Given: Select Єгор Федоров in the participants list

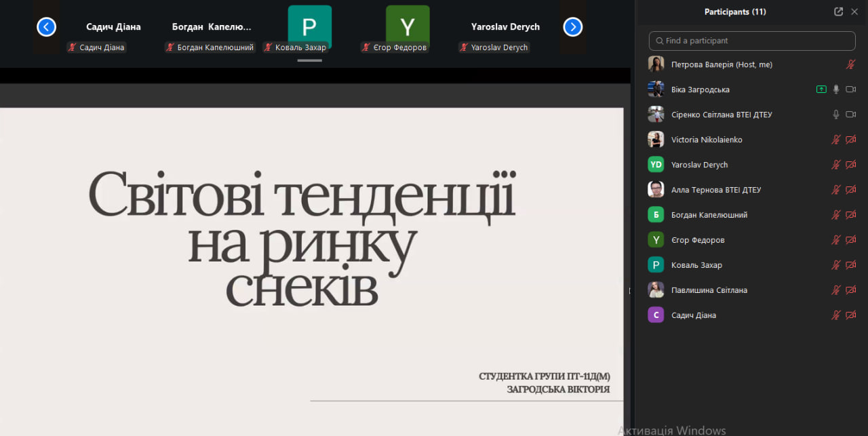Looking at the screenshot, I should pyautogui.click(x=698, y=240).
